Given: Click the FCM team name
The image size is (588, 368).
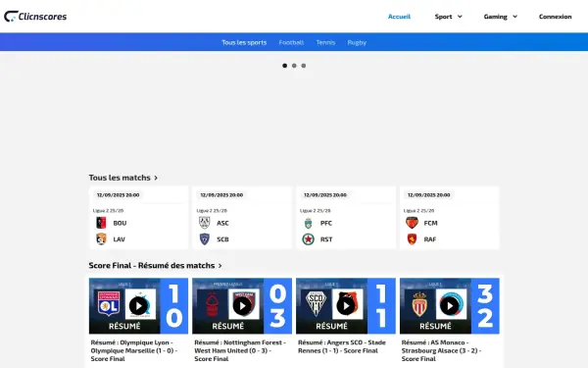Looking at the screenshot, I should point(430,223).
